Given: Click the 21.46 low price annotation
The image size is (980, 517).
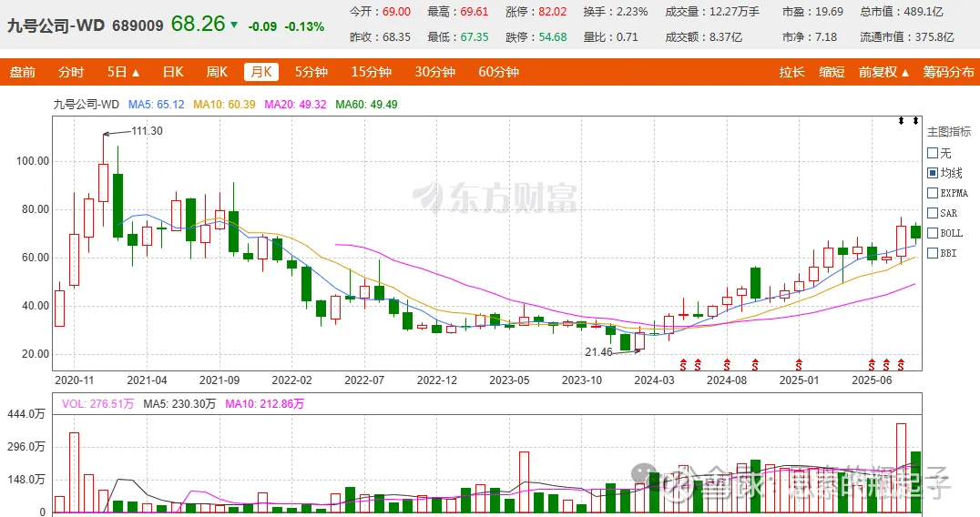Looking at the screenshot, I should click(x=598, y=352).
